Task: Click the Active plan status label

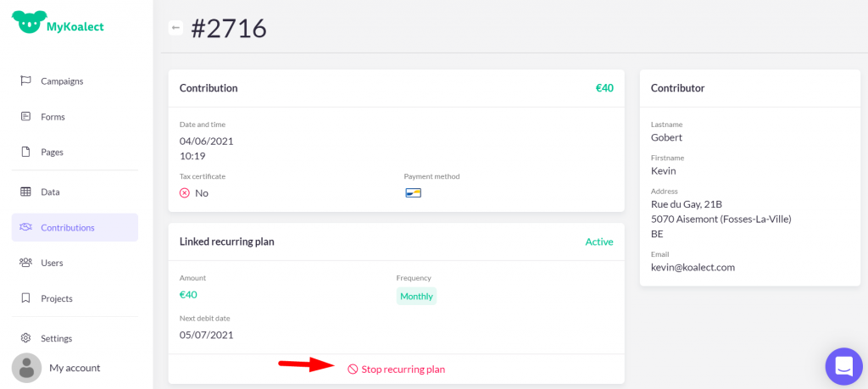Action: click(598, 242)
